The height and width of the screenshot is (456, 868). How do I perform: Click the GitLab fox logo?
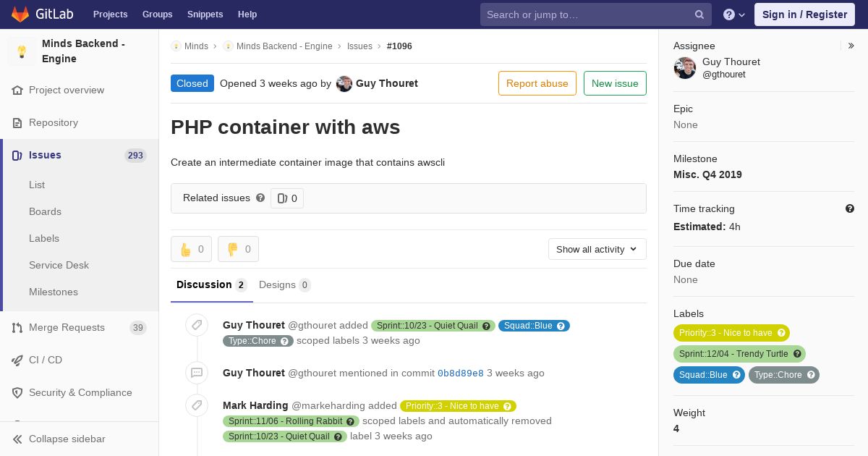[x=20, y=14]
